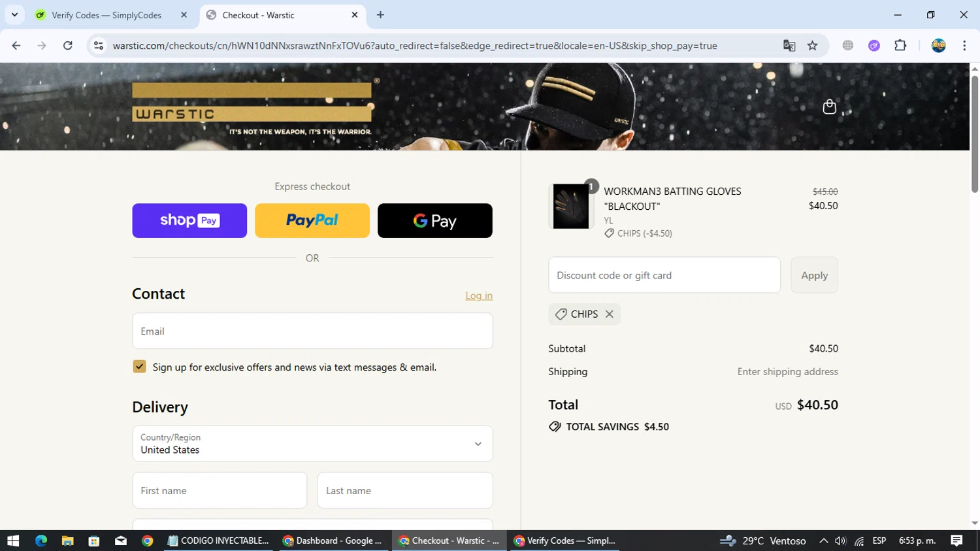Bookmark this page with star icon

tap(813, 46)
